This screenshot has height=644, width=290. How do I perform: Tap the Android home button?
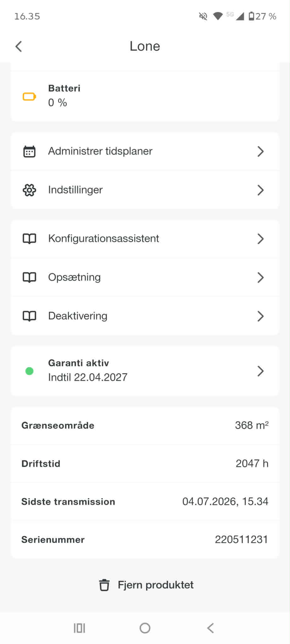pos(145,628)
